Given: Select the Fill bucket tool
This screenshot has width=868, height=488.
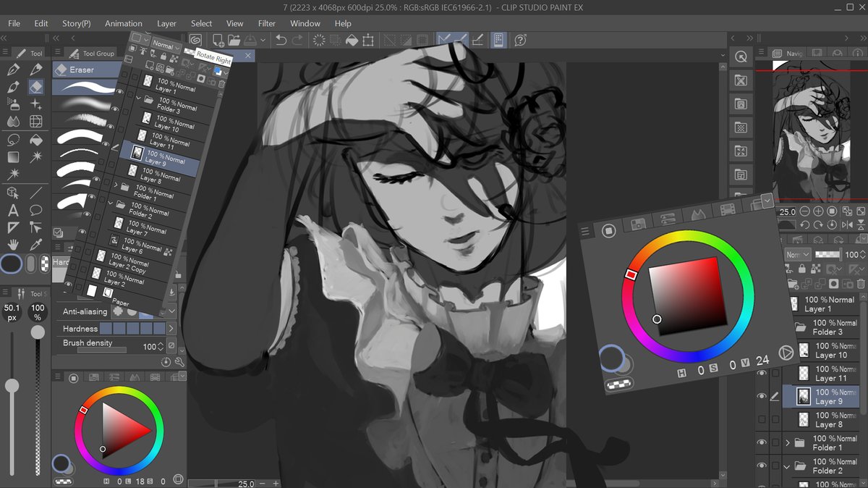Looking at the screenshot, I should coord(36,140).
